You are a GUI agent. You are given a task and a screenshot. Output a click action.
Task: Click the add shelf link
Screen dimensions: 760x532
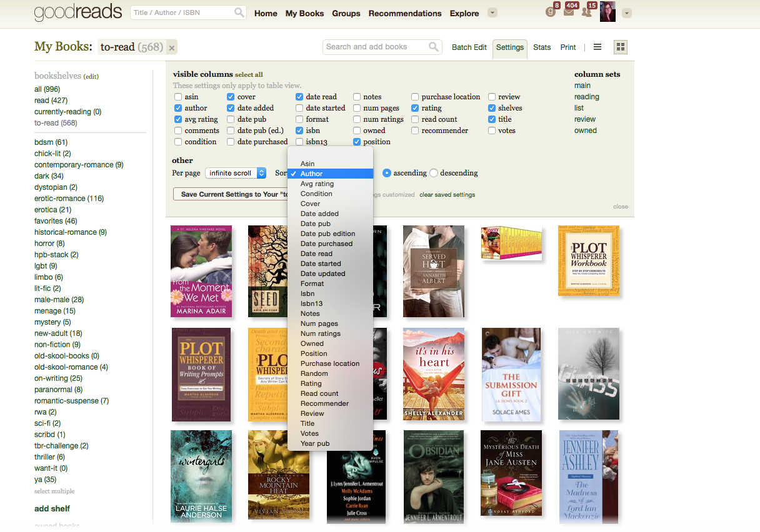52,509
